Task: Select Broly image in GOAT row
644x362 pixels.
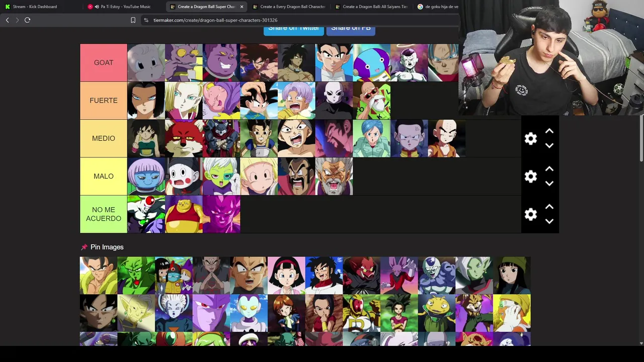Action: tap(296, 62)
